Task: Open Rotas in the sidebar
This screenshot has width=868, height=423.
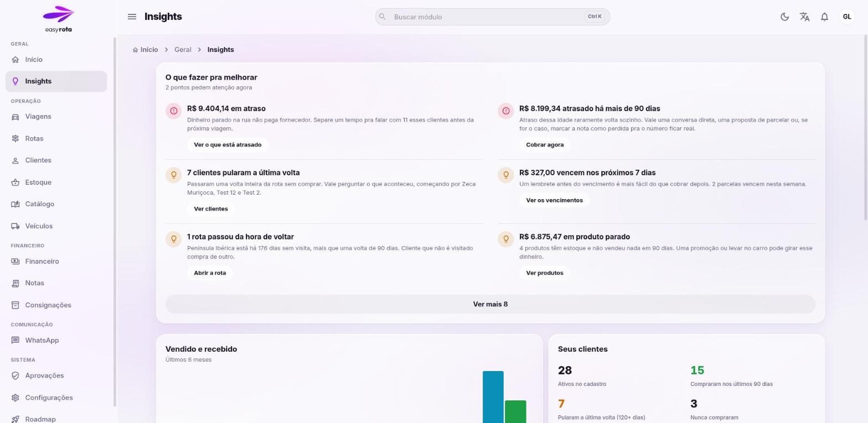Action: pyautogui.click(x=56, y=139)
